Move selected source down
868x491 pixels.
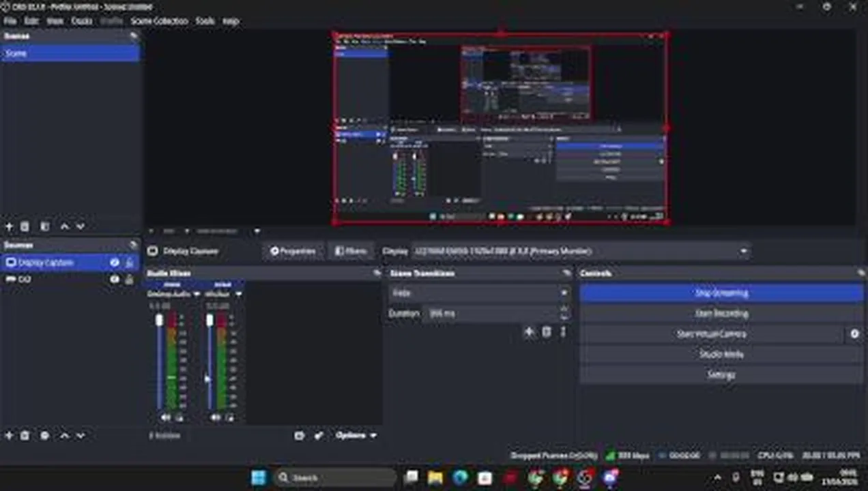click(x=81, y=435)
